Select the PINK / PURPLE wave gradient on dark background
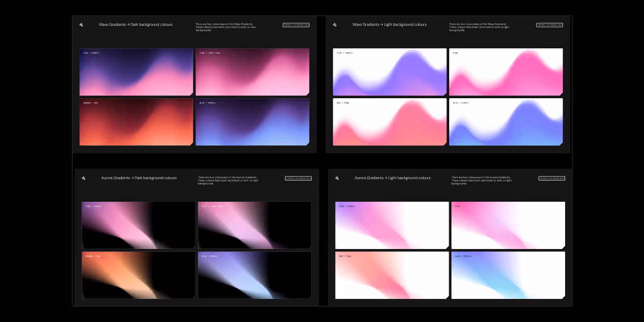The height and width of the screenshot is (322, 644). pos(136,72)
